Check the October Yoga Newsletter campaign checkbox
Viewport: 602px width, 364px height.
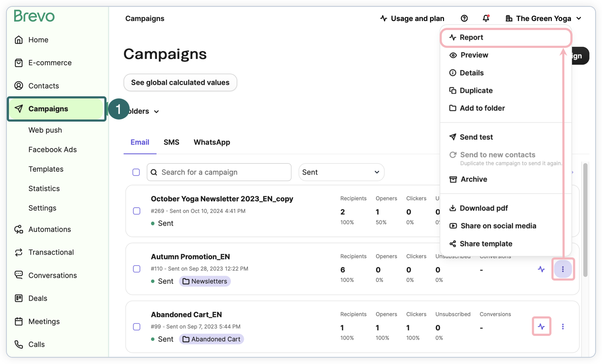(x=137, y=211)
